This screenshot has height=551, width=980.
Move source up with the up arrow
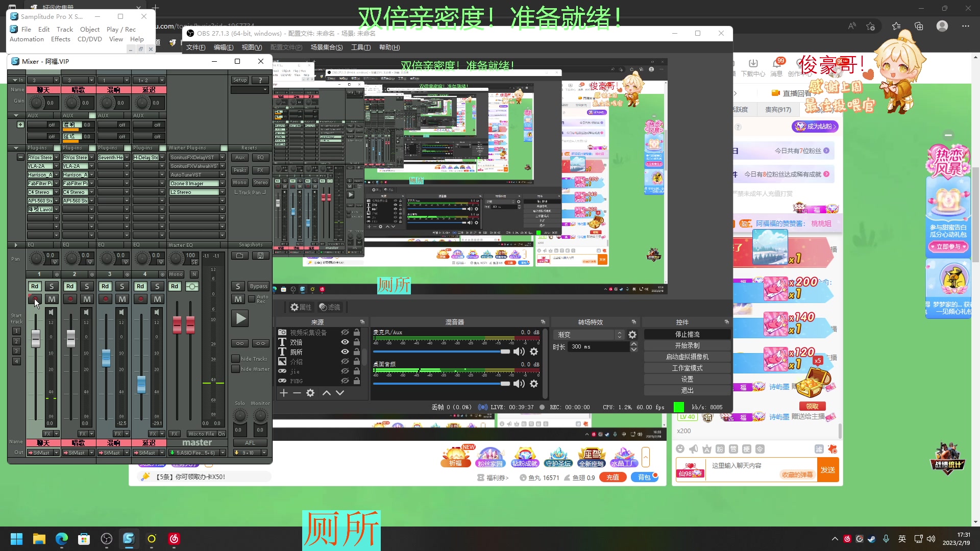pyautogui.click(x=327, y=393)
